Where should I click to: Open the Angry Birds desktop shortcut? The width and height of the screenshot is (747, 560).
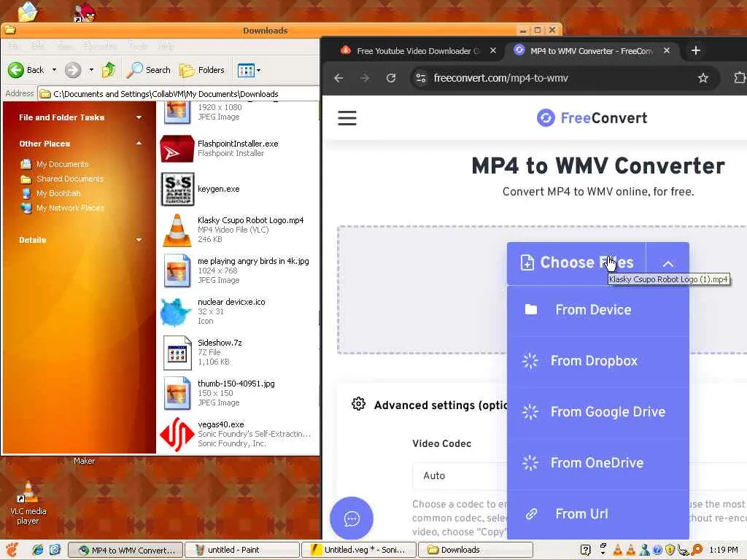(x=85, y=13)
